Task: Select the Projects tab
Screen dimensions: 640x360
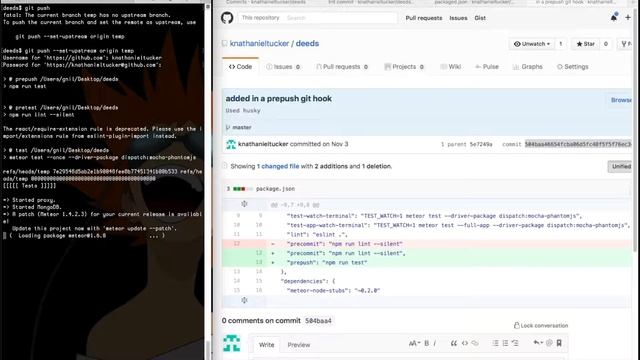Action: tap(404, 67)
